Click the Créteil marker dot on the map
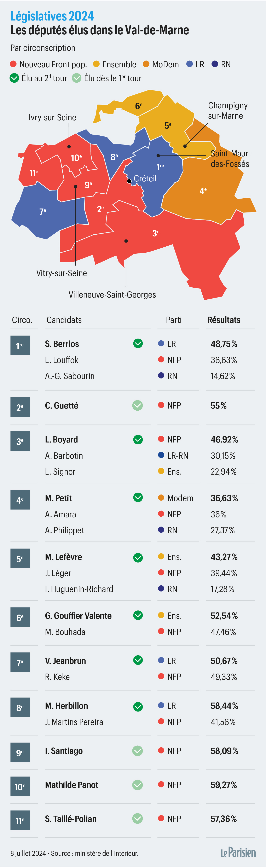 (x=129, y=181)
